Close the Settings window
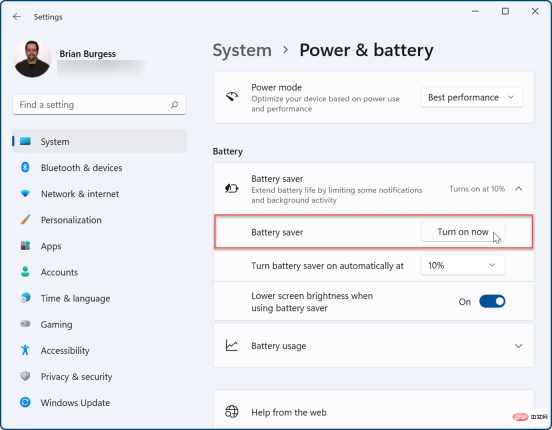Viewport: 552px width, 430px height. (x=535, y=11)
